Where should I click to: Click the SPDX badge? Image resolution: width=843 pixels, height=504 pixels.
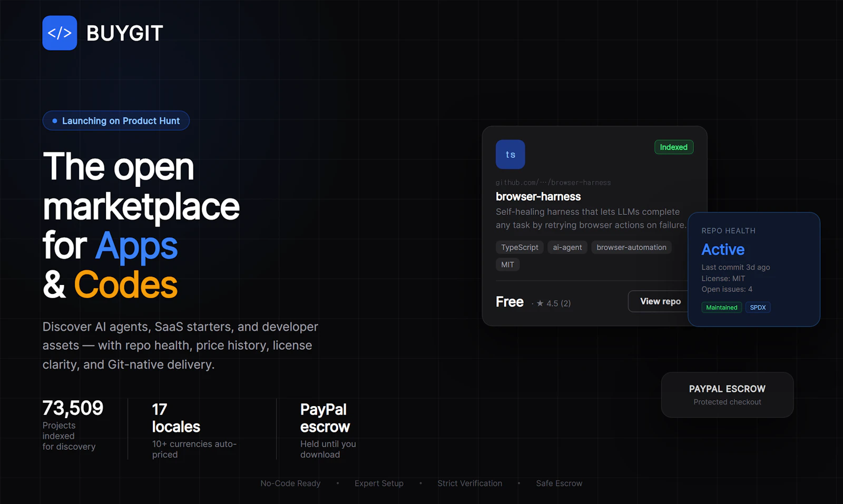pyautogui.click(x=758, y=308)
